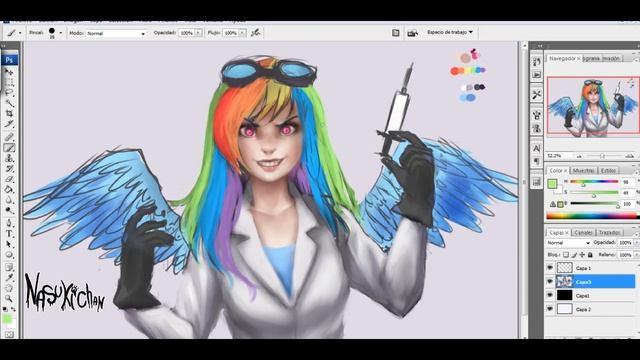The width and height of the screenshot is (640, 360).
Task: Select the Clone Stamp tool
Action: (x=9, y=158)
